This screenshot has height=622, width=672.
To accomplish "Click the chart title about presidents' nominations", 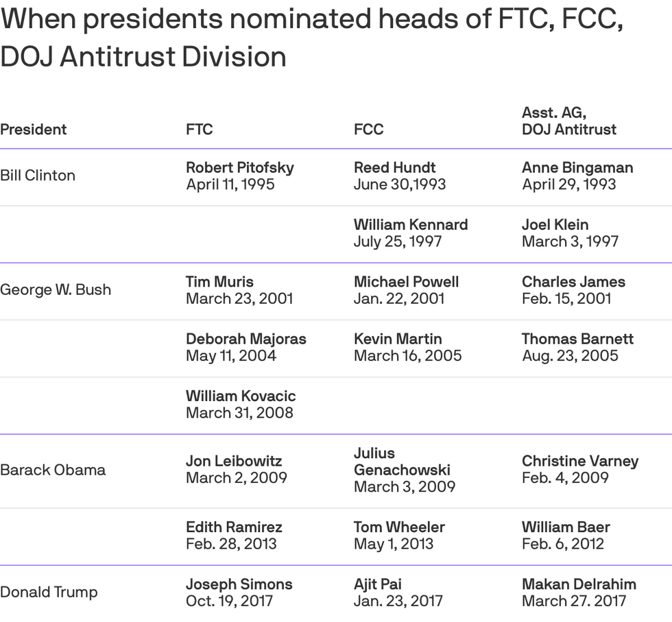I will 312,38.
